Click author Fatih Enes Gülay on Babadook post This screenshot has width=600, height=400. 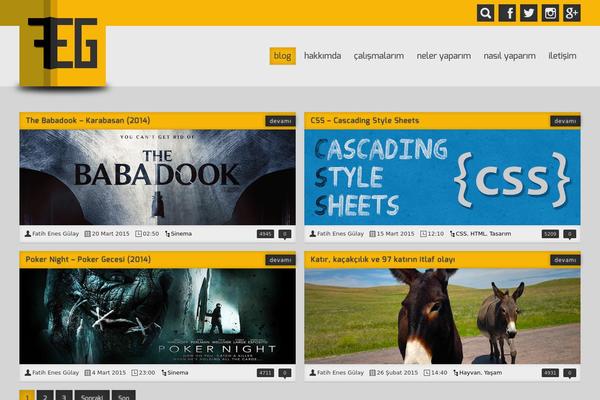tap(55, 233)
